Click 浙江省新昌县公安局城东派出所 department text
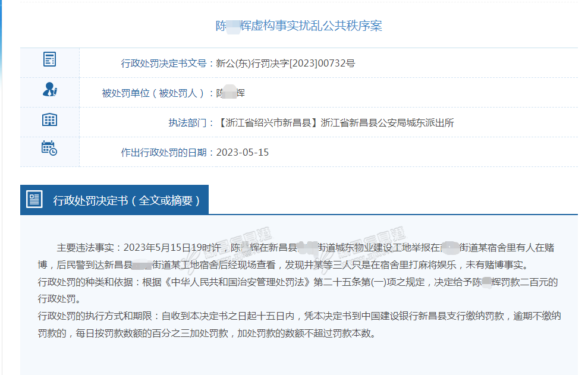Screen dimensions: 588x375 (x=387, y=123)
